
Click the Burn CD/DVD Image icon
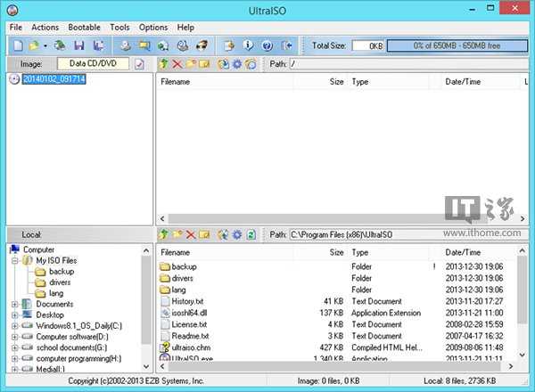[202, 45]
